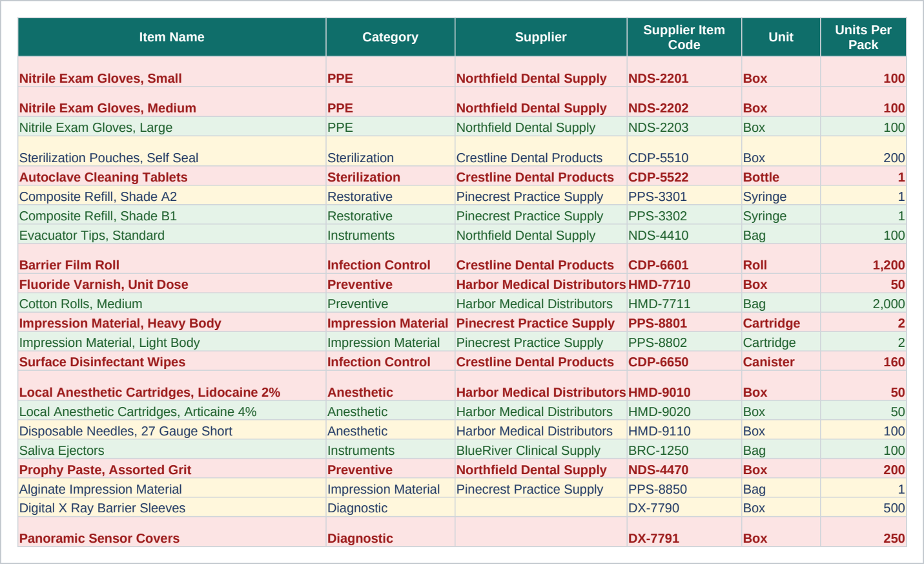Click supplier code BRC-1250

684,450
